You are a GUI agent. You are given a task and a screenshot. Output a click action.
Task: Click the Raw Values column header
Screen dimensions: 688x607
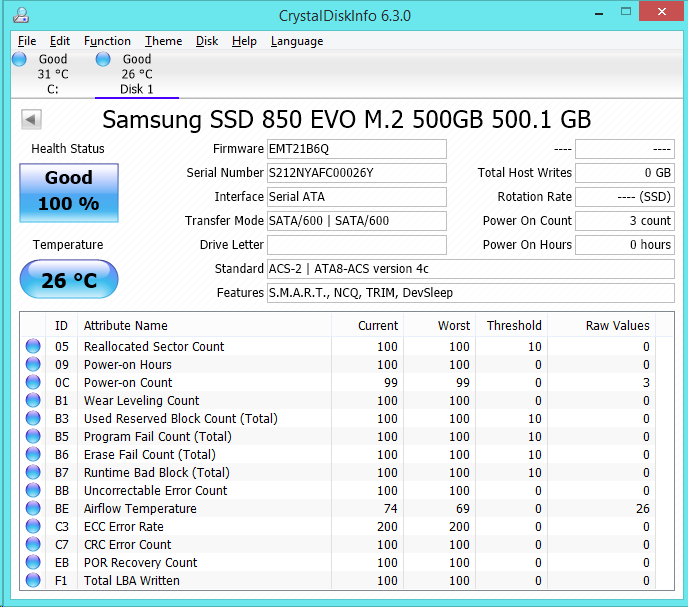click(617, 325)
